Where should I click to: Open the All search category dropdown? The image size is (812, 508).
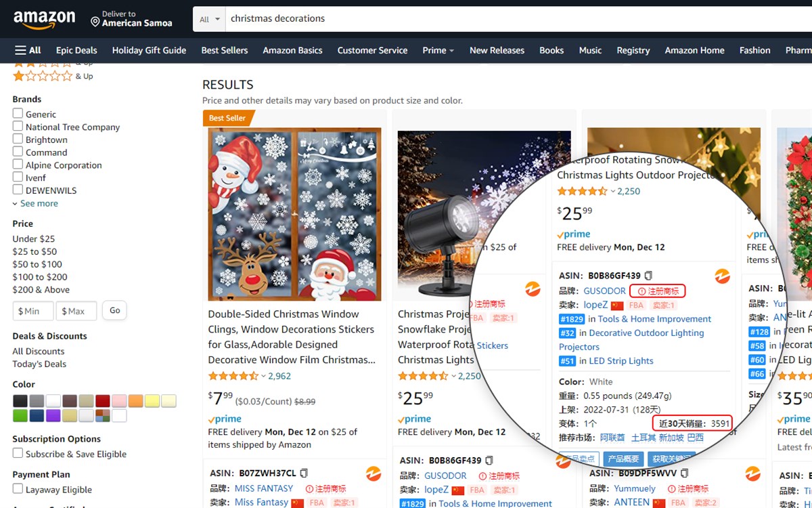[x=208, y=18]
